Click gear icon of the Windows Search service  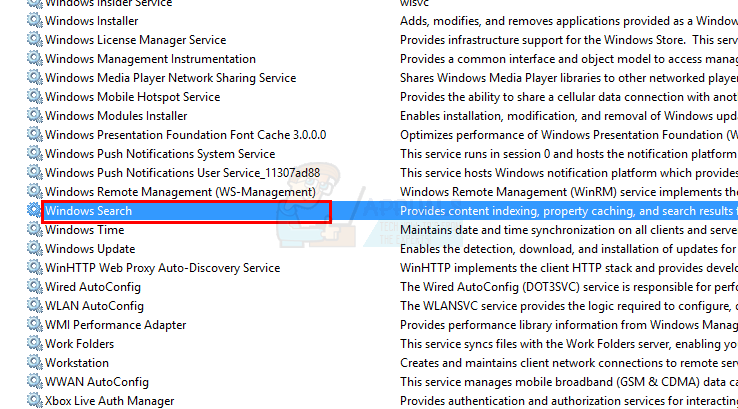pyautogui.click(x=34, y=210)
